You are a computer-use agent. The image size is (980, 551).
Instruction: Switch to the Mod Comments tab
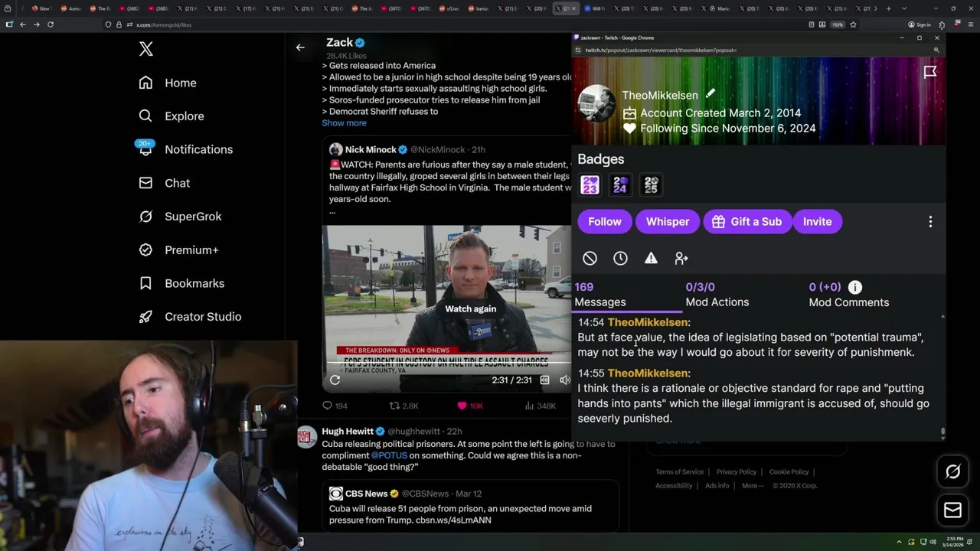[x=849, y=295]
